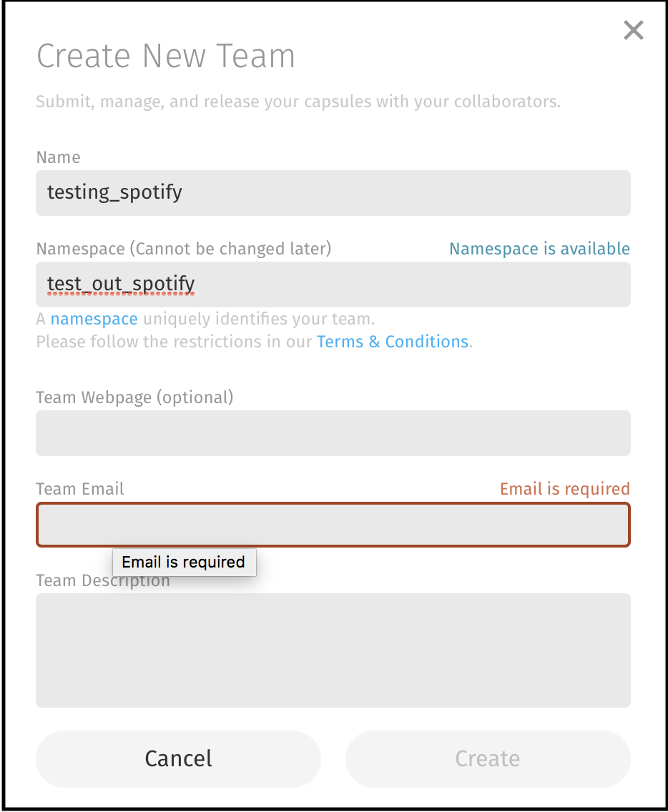Viewport: 668px width, 812px height.
Task: Focus the Team Webpage optional field
Action: coord(333,433)
